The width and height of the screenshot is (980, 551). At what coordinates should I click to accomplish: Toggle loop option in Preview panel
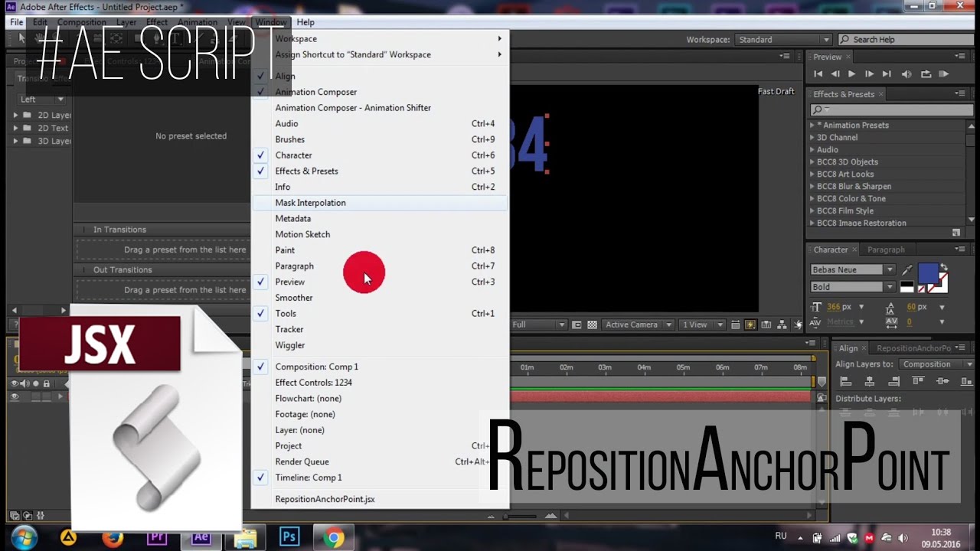tap(926, 74)
